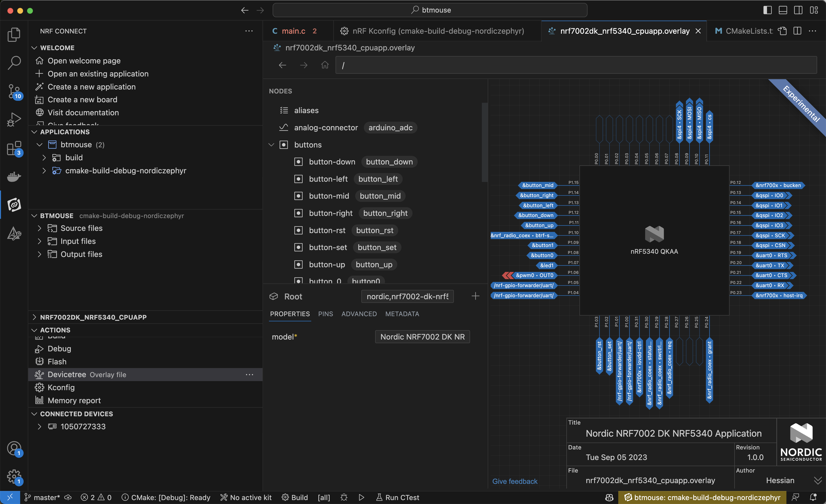The width and height of the screenshot is (826, 504).
Task: Open the Search view in activity bar
Action: click(14, 63)
